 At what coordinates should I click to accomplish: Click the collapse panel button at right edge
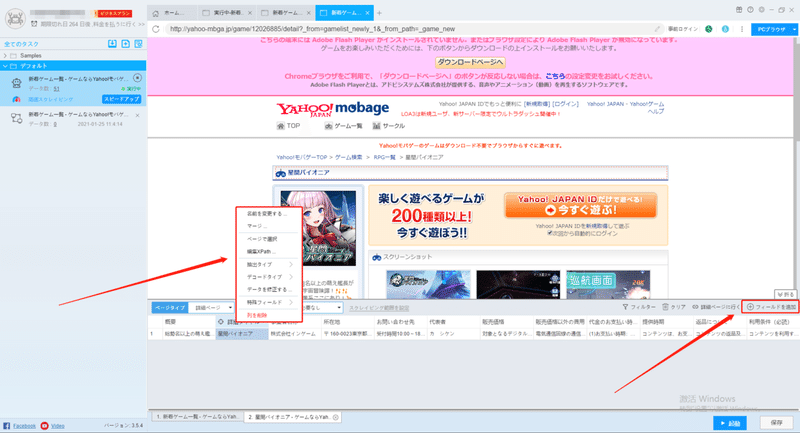tap(785, 295)
